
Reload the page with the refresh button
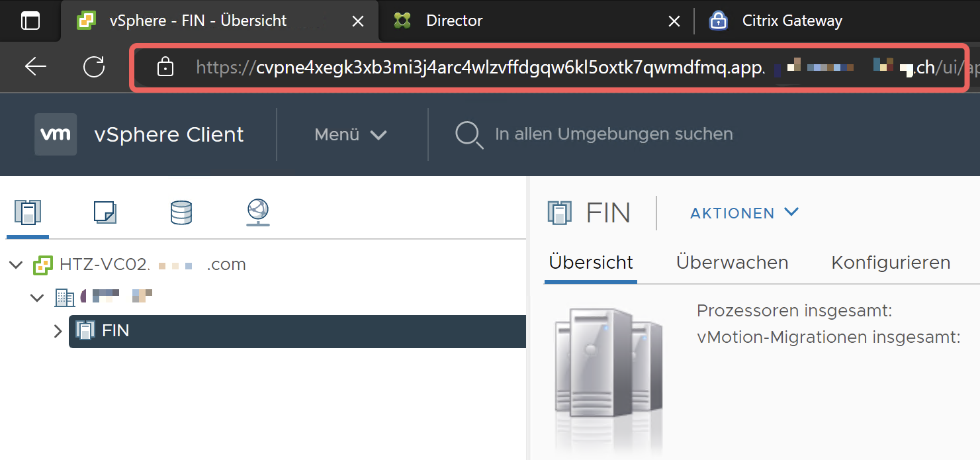[x=94, y=67]
